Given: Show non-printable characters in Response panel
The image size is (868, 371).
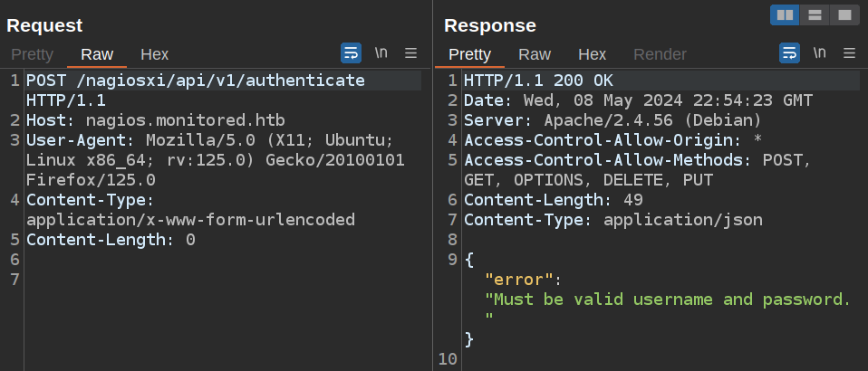Looking at the screenshot, I should 820,52.
